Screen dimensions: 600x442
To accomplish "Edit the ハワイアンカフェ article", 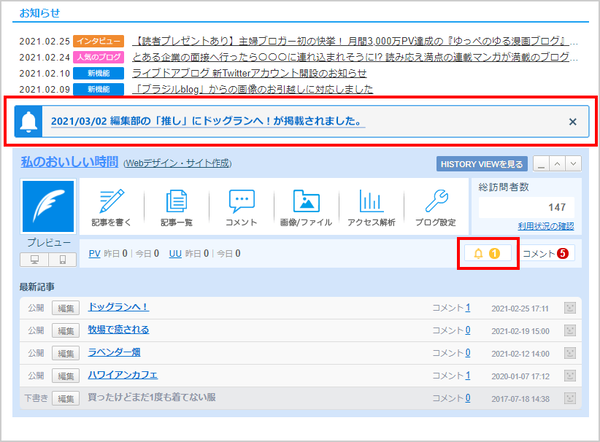I will point(65,376).
